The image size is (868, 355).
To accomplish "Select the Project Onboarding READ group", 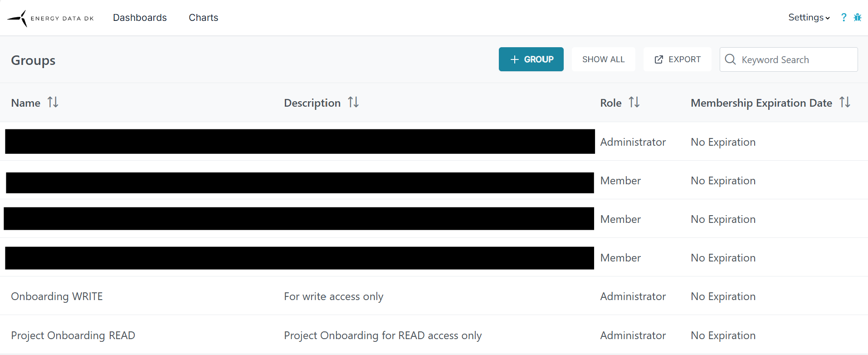I will [73, 335].
